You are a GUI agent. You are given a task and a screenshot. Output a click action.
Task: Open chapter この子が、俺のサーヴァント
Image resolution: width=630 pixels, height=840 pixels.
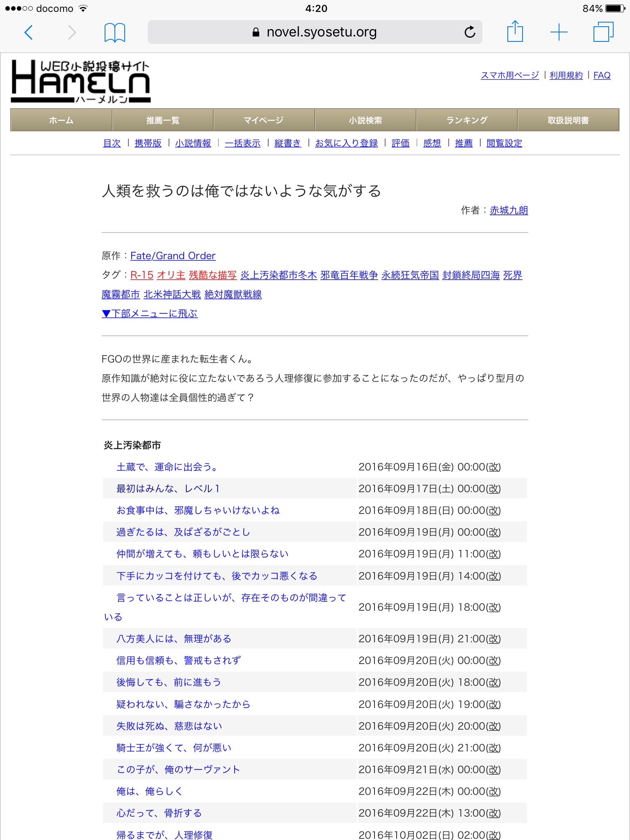(x=178, y=770)
